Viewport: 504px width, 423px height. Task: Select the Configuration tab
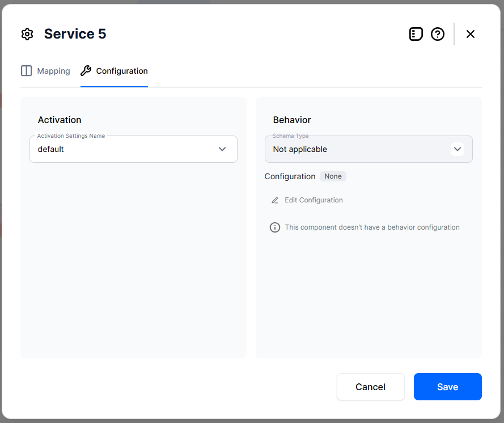tap(114, 71)
